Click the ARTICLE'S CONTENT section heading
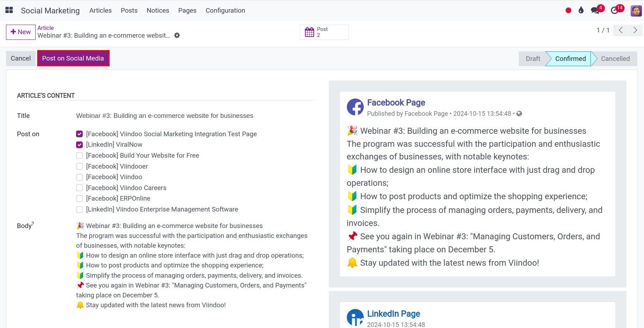The height and width of the screenshot is (328, 644). coord(46,96)
